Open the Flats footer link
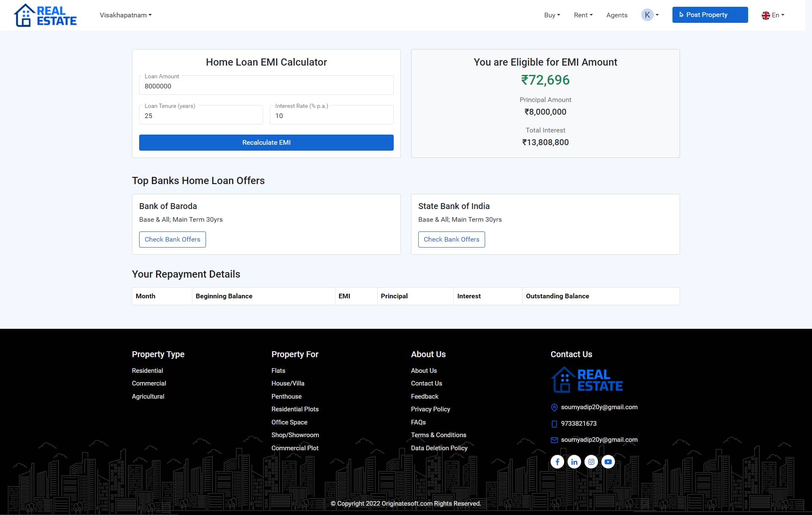This screenshot has width=812, height=515. tap(278, 371)
